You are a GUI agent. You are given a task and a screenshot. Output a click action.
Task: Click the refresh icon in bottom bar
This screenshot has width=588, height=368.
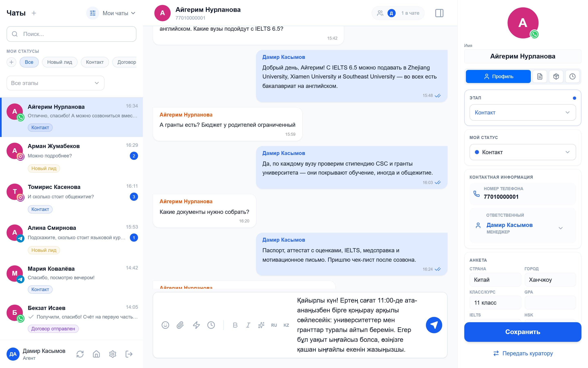(80, 354)
